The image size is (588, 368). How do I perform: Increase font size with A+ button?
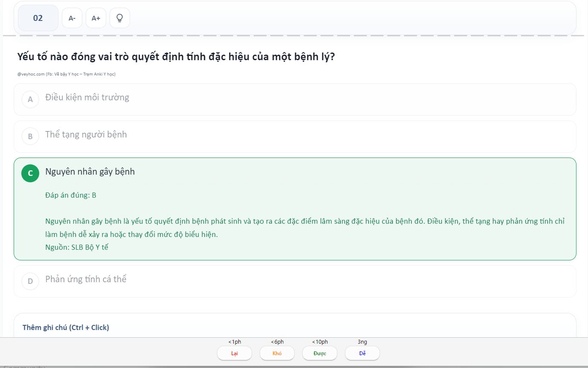[96, 18]
